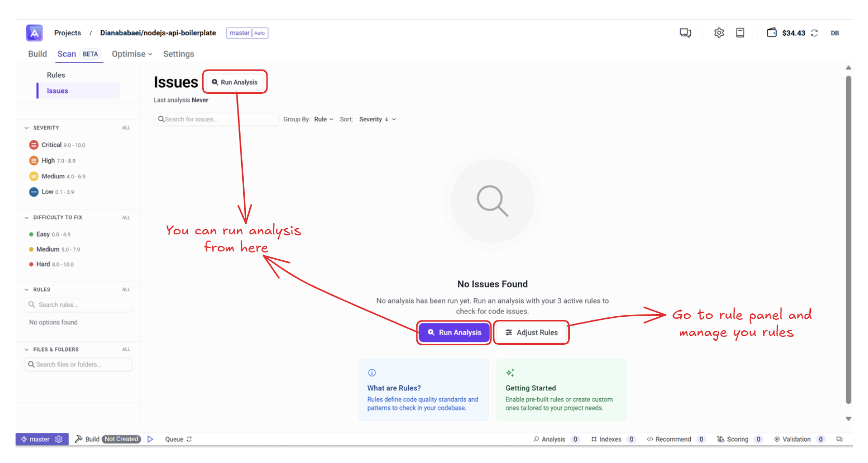Click the settings gear icon in header
This screenshot has height=463, width=868.
point(719,33)
